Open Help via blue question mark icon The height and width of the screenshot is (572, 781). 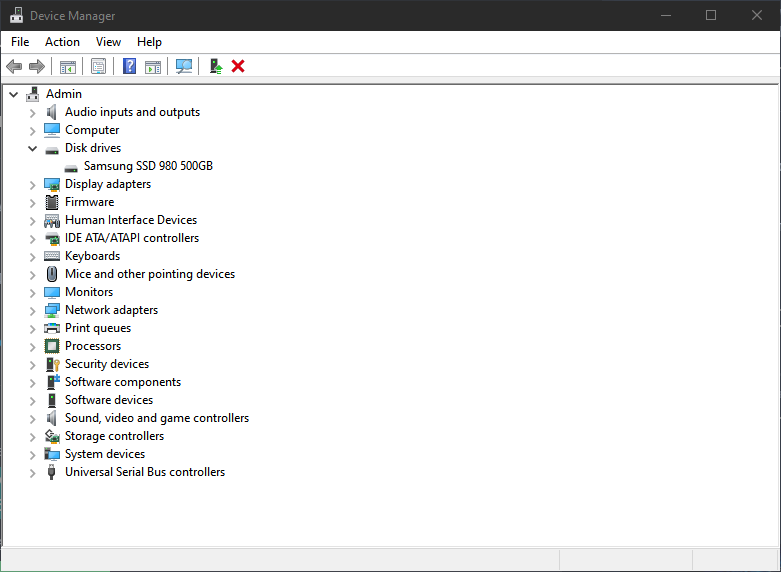tap(129, 66)
